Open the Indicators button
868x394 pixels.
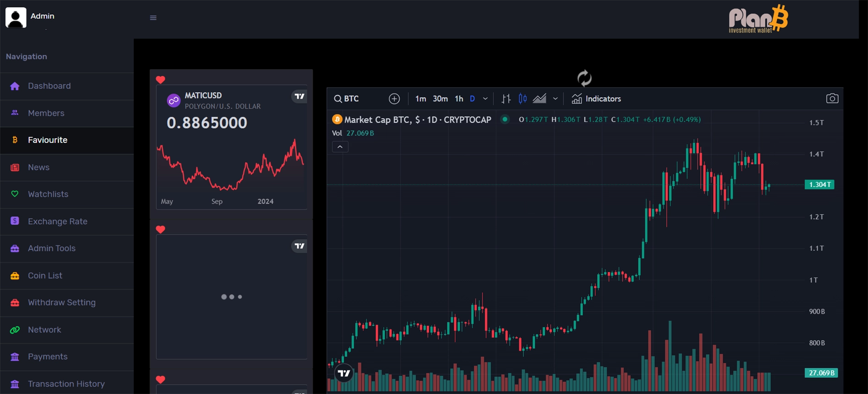pos(596,98)
